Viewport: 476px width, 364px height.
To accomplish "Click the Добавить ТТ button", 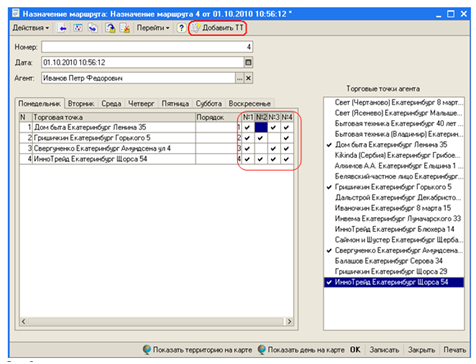I will (217, 28).
